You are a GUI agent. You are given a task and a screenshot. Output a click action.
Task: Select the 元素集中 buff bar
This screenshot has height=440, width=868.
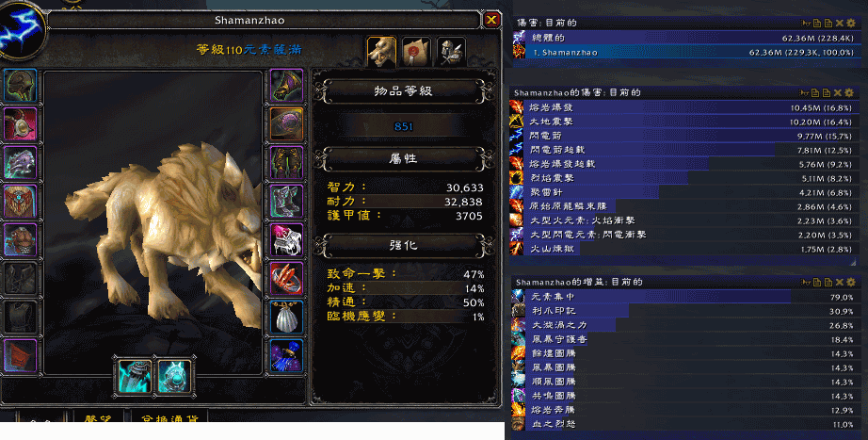[683, 297]
